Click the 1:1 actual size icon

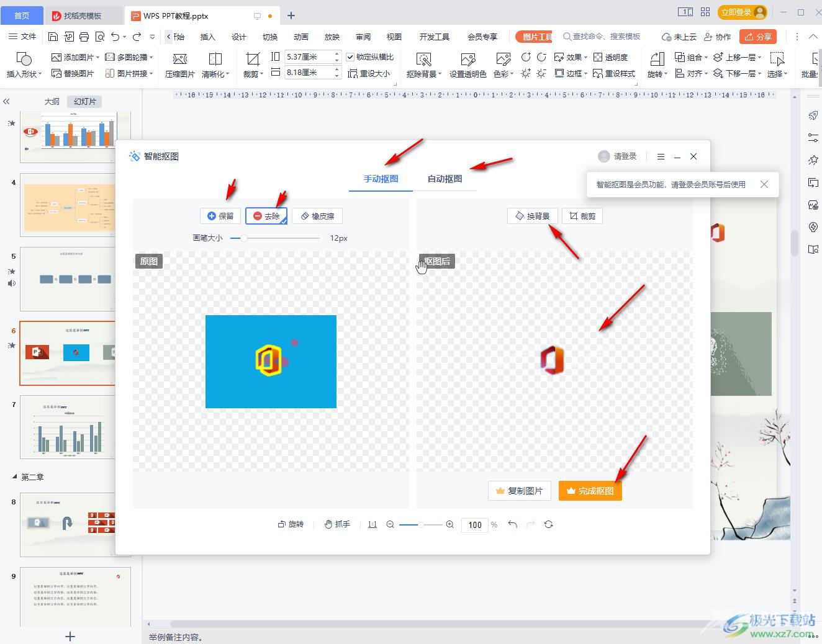pyautogui.click(x=373, y=524)
